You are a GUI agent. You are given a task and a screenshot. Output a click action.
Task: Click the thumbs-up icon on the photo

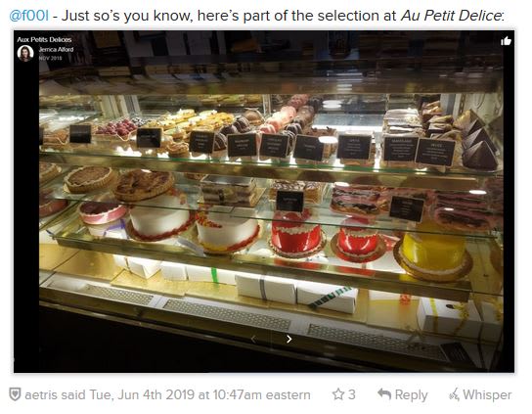(x=506, y=41)
